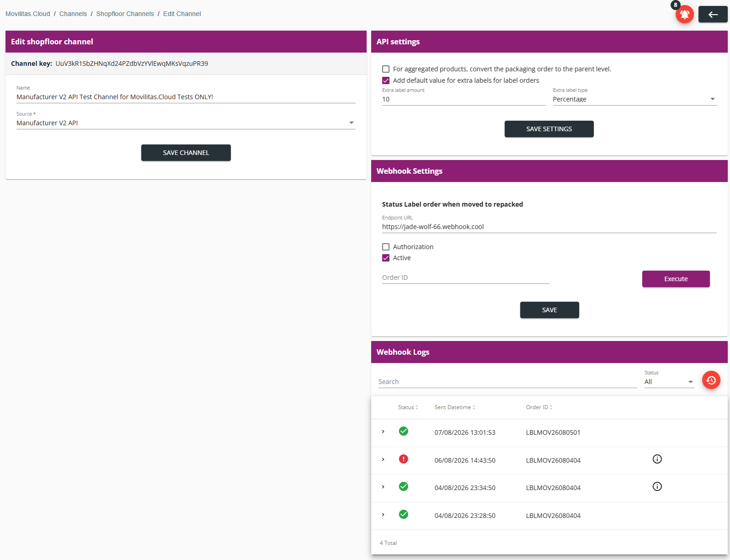Open the notifications bell icon
This screenshot has width=730, height=560.
click(x=684, y=14)
